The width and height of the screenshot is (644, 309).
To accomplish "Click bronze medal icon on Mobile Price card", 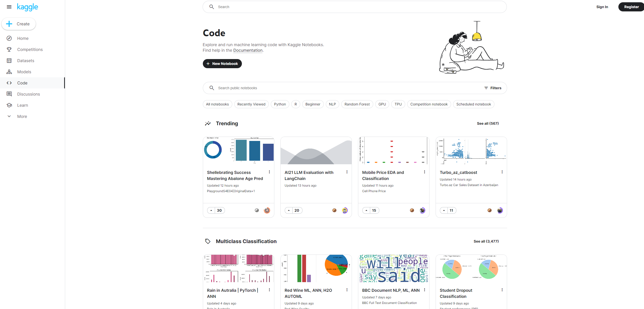I will tap(412, 210).
